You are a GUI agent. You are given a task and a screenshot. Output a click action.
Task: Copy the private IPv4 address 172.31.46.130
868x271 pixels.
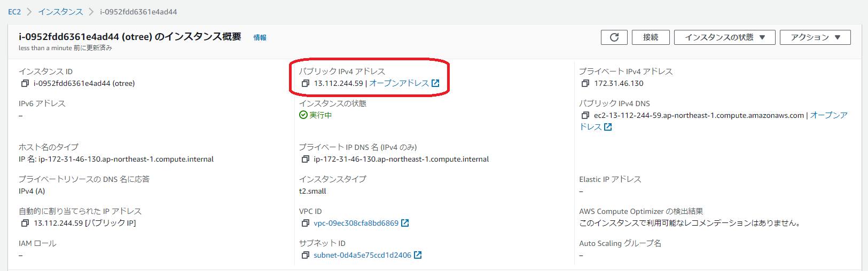click(585, 83)
